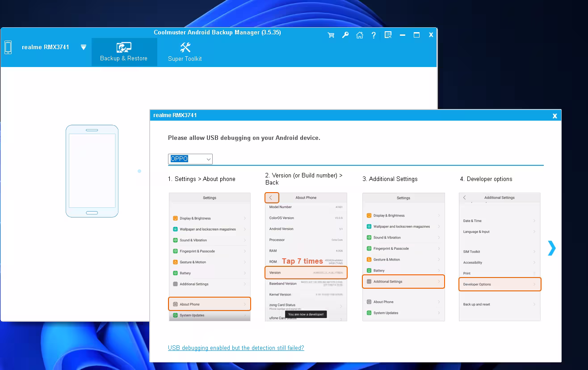Close the Coolmuster Android Backup Manager window

pyautogui.click(x=431, y=35)
